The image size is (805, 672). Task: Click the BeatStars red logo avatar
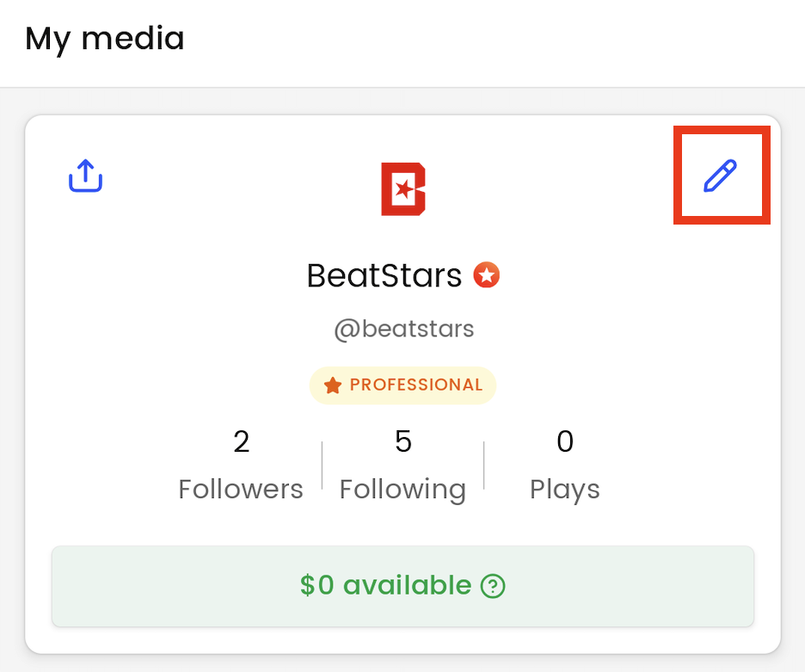coord(403,188)
